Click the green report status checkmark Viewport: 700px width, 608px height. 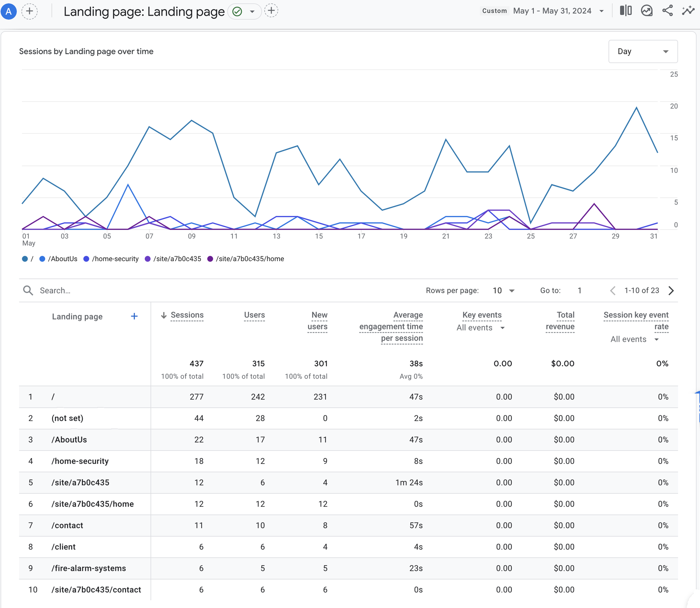[237, 12]
